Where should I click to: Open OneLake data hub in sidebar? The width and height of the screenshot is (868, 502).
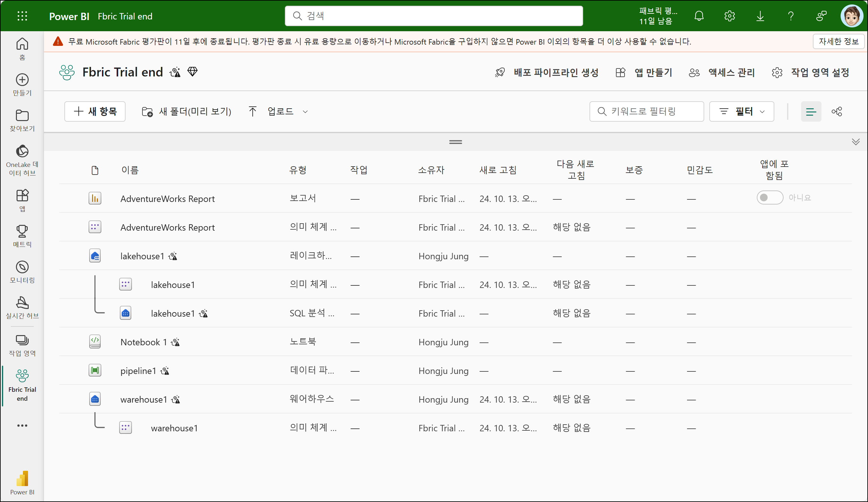pyautogui.click(x=22, y=161)
